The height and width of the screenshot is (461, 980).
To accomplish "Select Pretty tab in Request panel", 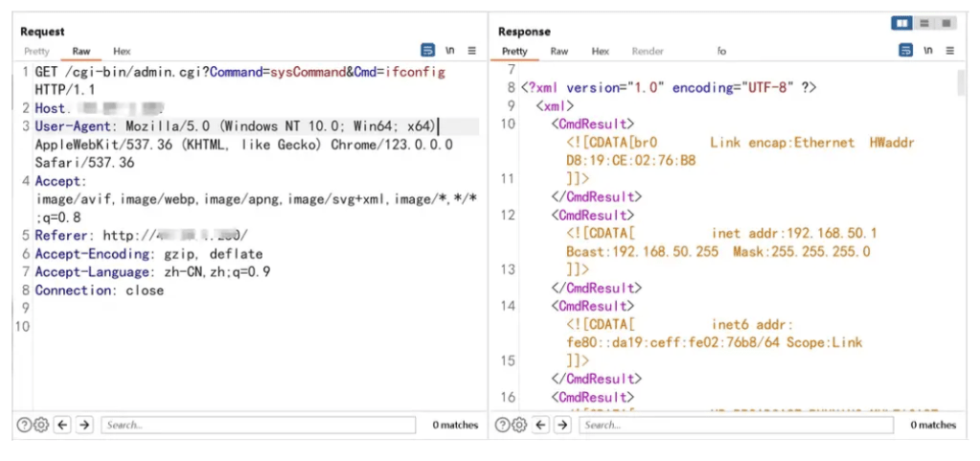I will 36,52.
